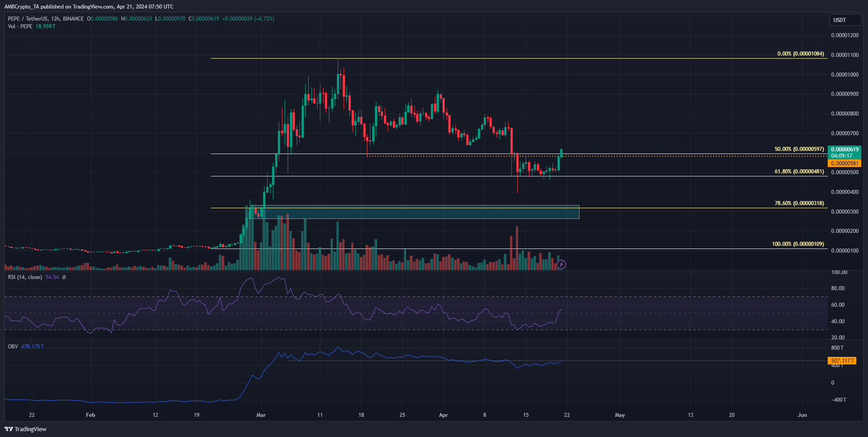Click the 80.00 RSI scale label
The width and height of the screenshot is (868, 437).
coord(838,288)
